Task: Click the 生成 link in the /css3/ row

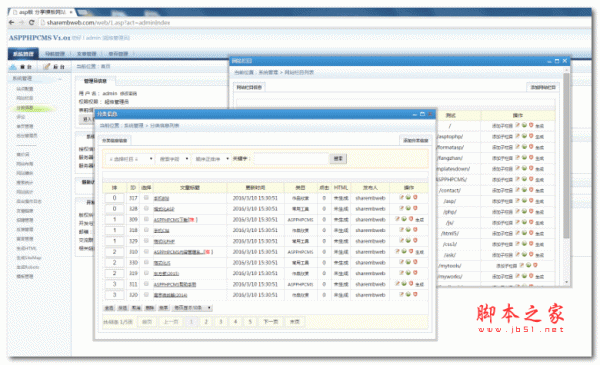Action: [540, 244]
